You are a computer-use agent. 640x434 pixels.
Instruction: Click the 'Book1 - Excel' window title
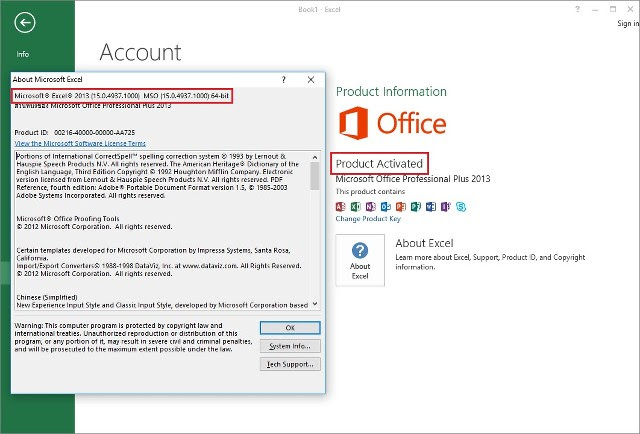[319, 9]
